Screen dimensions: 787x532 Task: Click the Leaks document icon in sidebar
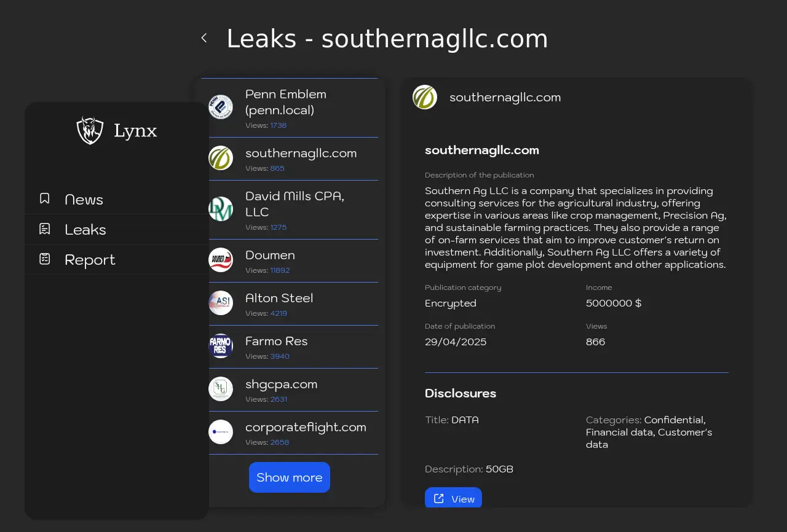(x=45, y=229)
